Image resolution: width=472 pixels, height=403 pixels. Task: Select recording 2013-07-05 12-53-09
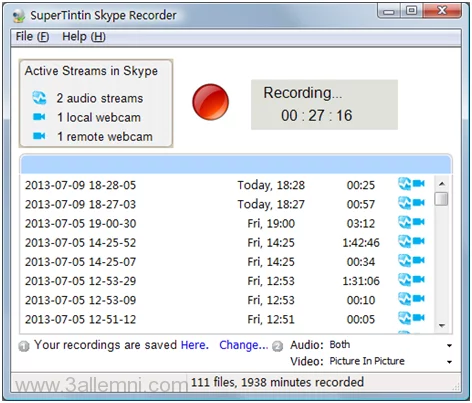click(227, 300)
